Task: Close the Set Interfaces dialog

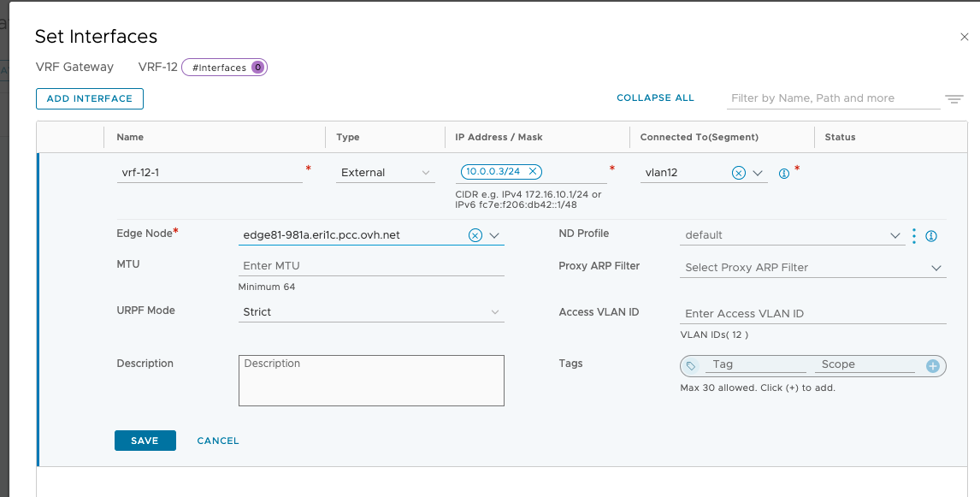Action: 965,37
